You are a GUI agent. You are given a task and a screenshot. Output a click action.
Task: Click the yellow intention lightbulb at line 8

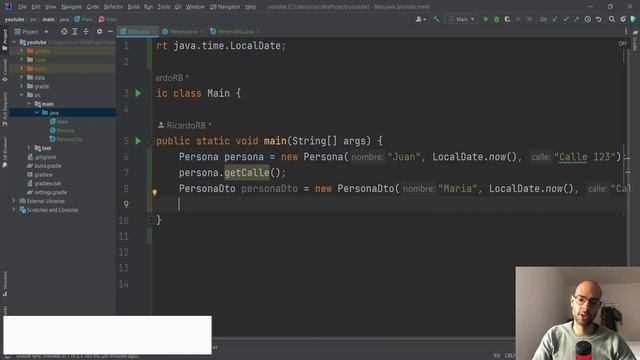pyautogui.click(x=154, y=193)
